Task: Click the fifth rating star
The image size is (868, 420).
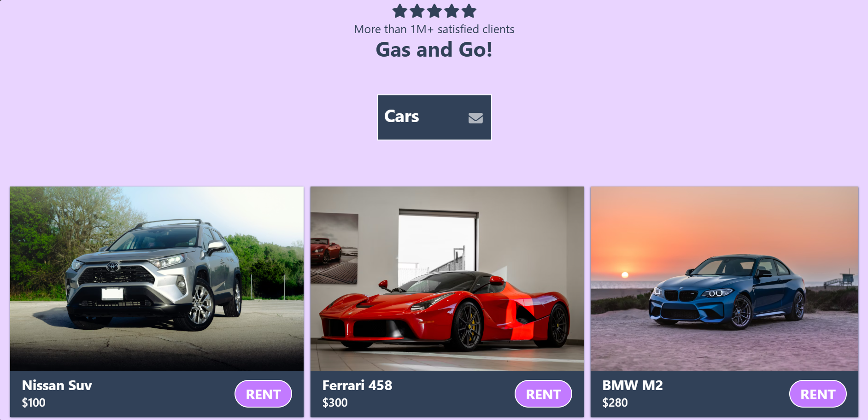Action: coord(469,11)
